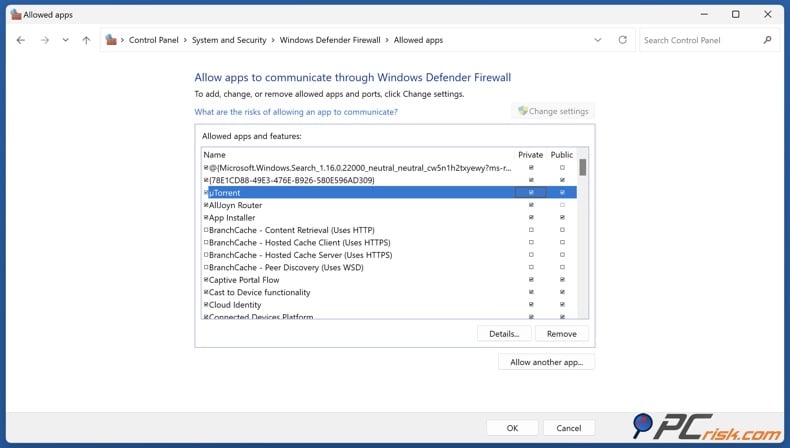Click the firewall icon in address bar
Viewport: 790px width, 448px height.
click(x=111, y=40)
